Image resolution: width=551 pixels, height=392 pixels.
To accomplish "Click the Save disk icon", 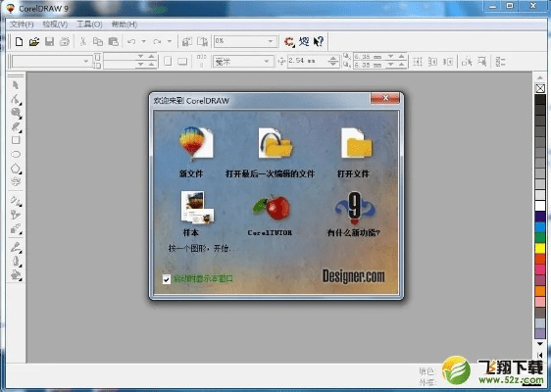I will (50, 42).
